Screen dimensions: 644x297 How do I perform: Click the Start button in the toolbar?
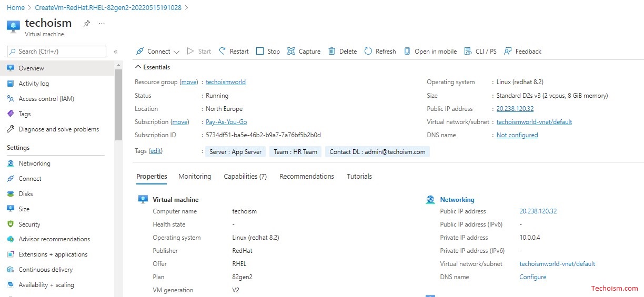pyautogui.click(x=199, y=52)
